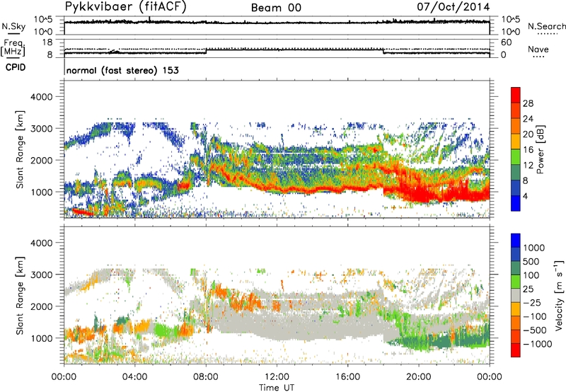Click the "60" Nave axis tick label
Screen dimensions: 566x392
pyautogui.click(x=507, y=42)
